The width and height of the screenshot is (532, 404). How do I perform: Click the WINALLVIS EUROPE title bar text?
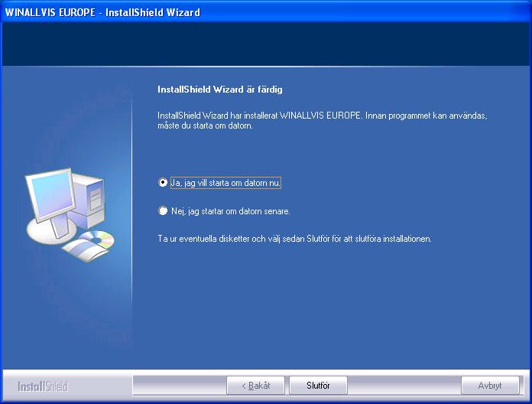102,12
